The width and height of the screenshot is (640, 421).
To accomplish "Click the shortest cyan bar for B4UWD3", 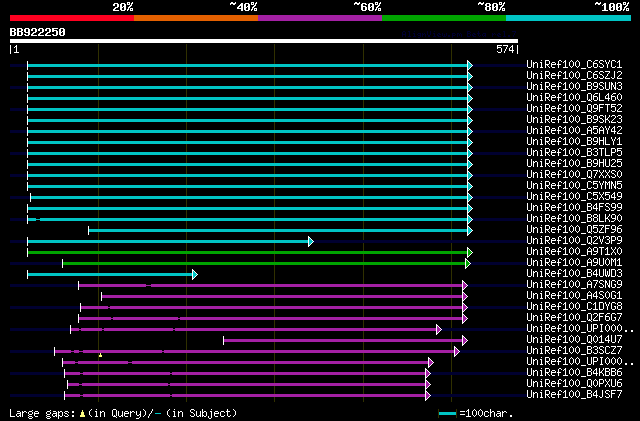I will (x=112, y=275).
